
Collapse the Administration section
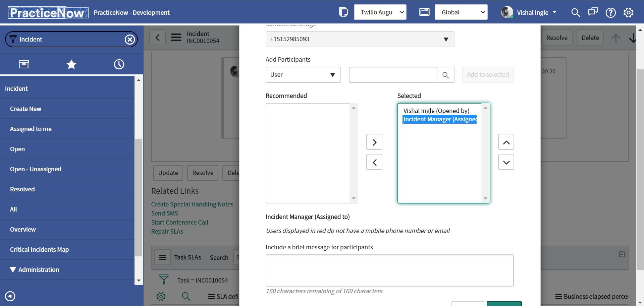coord(13,269)
